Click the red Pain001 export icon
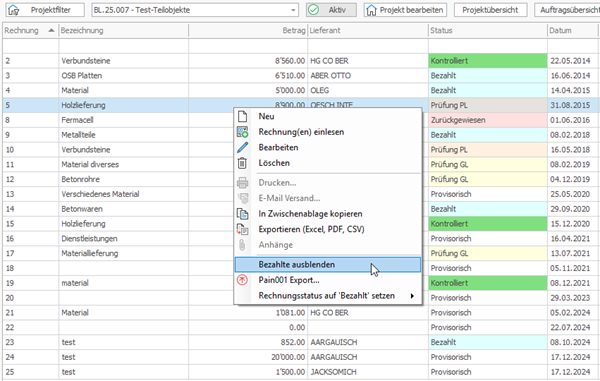The image size is (600, 381). pos(242,280)
